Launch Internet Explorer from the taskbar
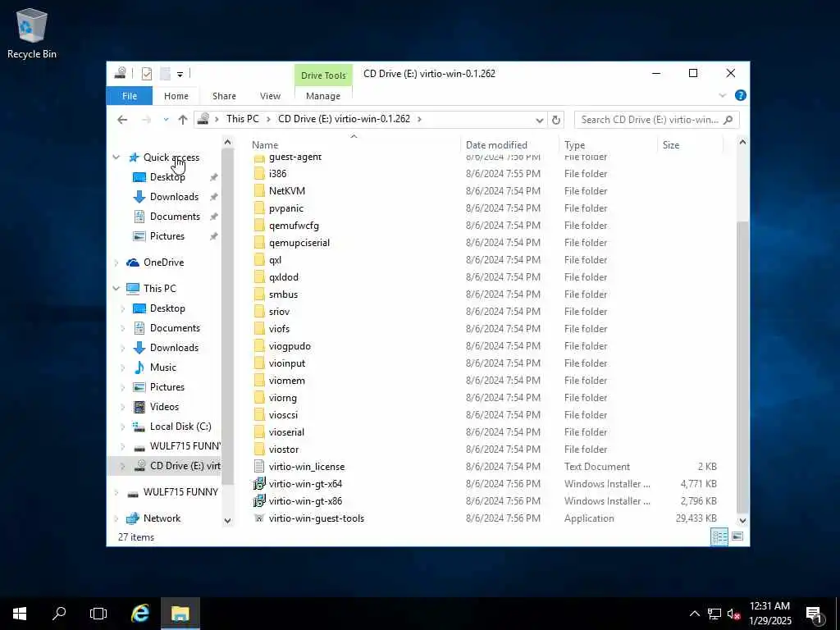Viewport: 840px width, 630px height. pyautogui.click(x=139, y=614)
